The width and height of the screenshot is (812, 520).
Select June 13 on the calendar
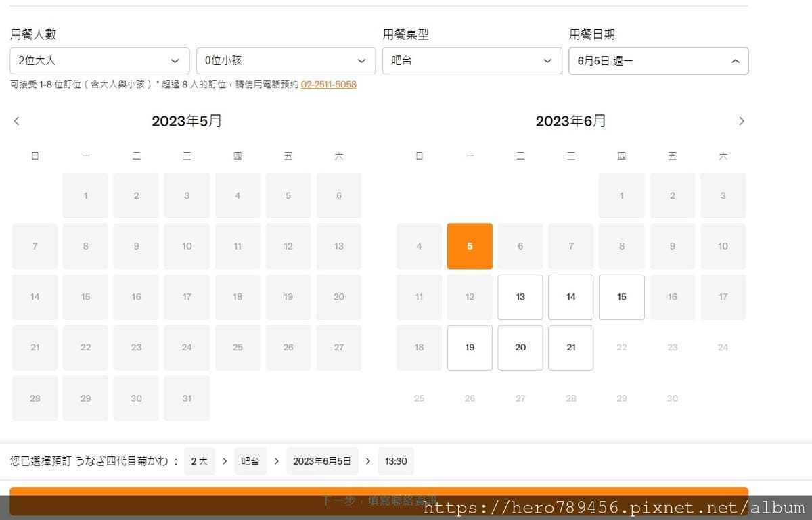pos(520,297)
